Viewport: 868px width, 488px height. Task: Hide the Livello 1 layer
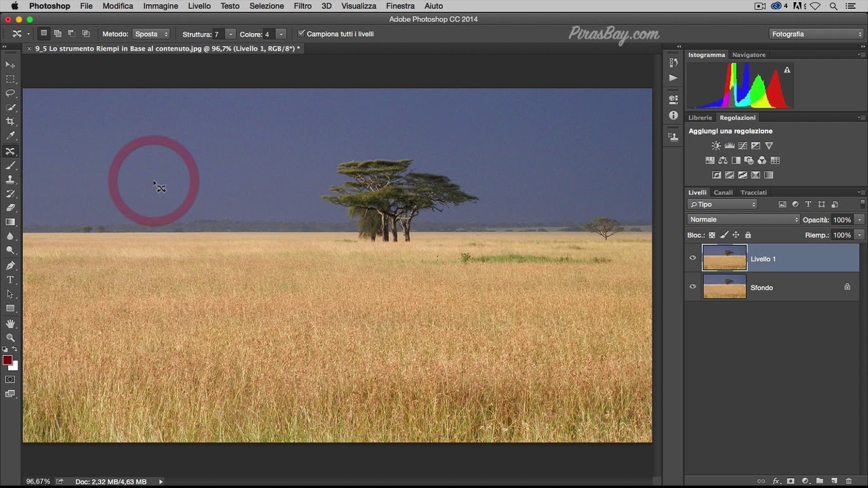coord(692,258)
